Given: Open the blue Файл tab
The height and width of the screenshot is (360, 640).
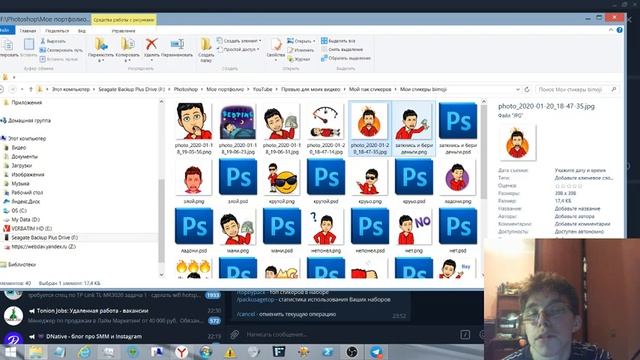Looking at the screenshot, I should point(7,30).
